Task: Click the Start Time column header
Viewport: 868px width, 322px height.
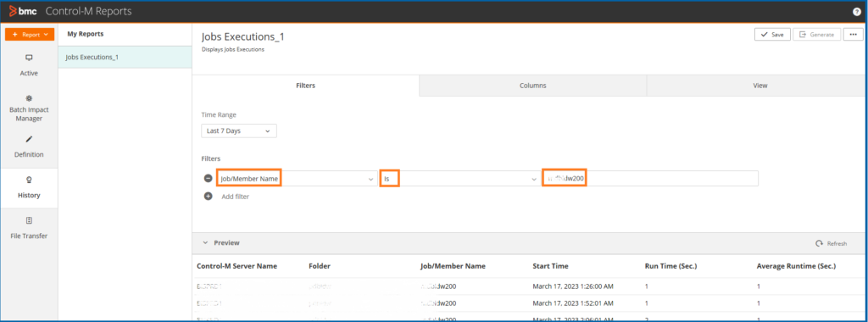Action: 550,266
